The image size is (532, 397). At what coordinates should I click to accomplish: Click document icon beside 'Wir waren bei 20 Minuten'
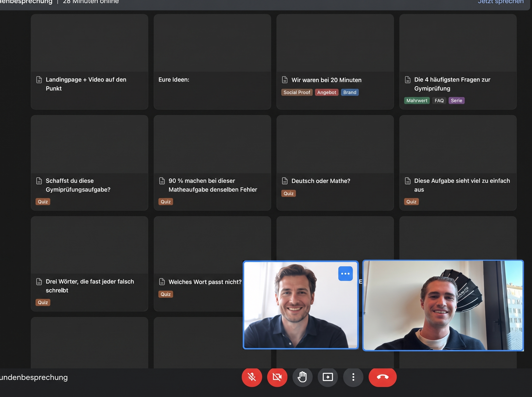pyautogui.click(x=285, y=80)
